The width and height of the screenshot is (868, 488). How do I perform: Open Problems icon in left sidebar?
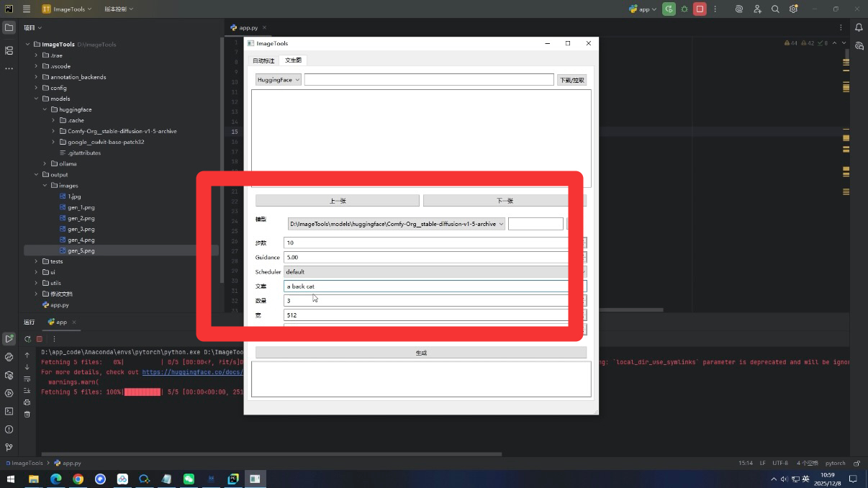(x=9, y=430)
